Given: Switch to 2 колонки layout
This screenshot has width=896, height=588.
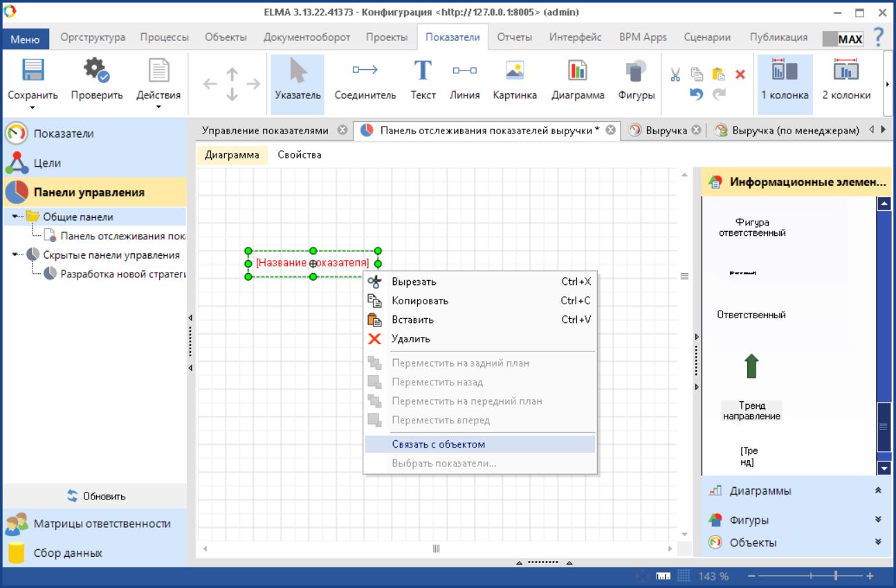Looking at the screenshot, I should tap(846, 80).
